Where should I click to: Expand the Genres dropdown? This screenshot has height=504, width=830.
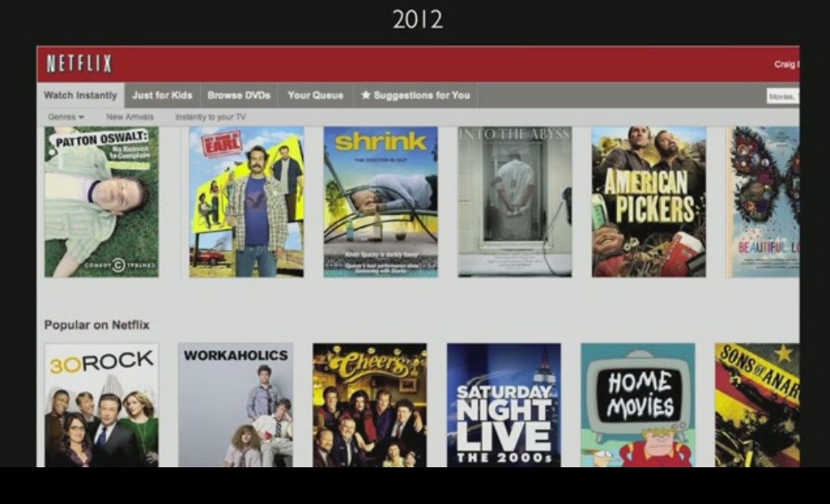pyautogui.click(x=65, y=117)
